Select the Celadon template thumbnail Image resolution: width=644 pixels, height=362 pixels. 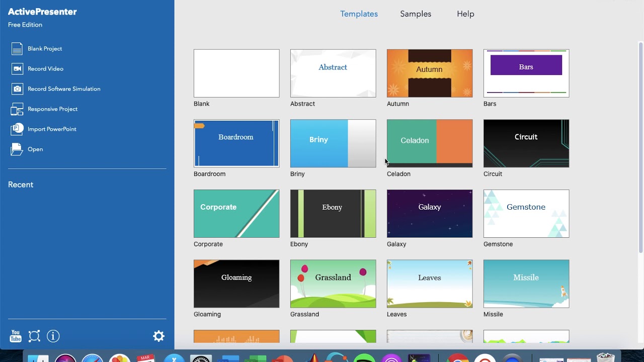(x=430, y=143)
